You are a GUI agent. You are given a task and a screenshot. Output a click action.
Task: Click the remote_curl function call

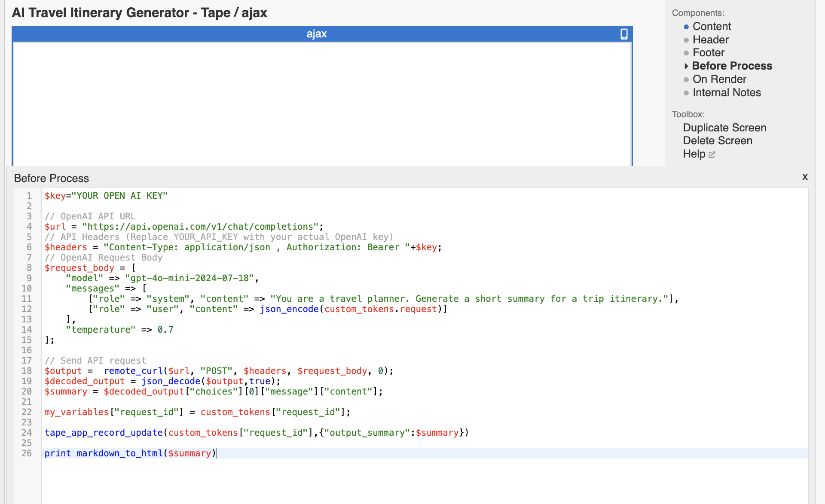click(x=133, y=371)
